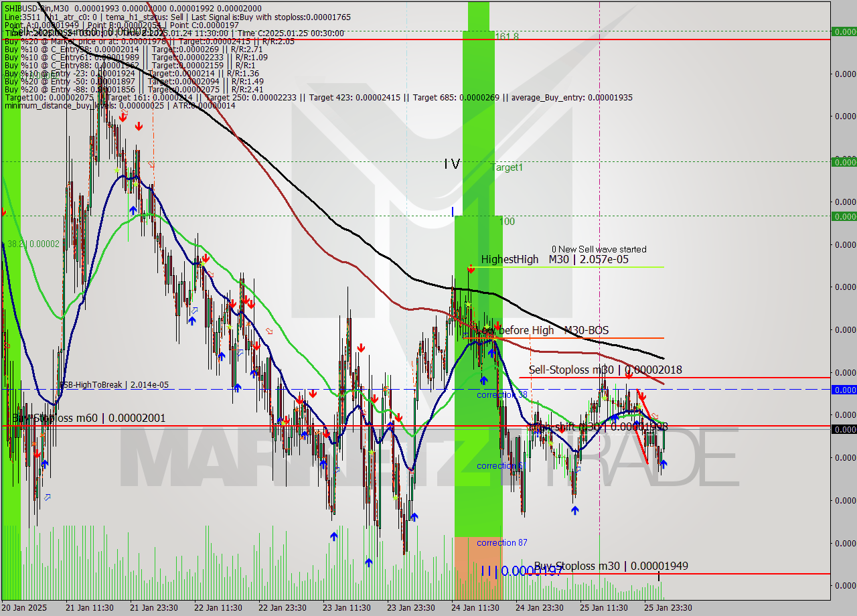Click the 'minimum_distance_buy_levels' ATR line
The height and width of the screenshot is (616, 857).
coord(120,105)
